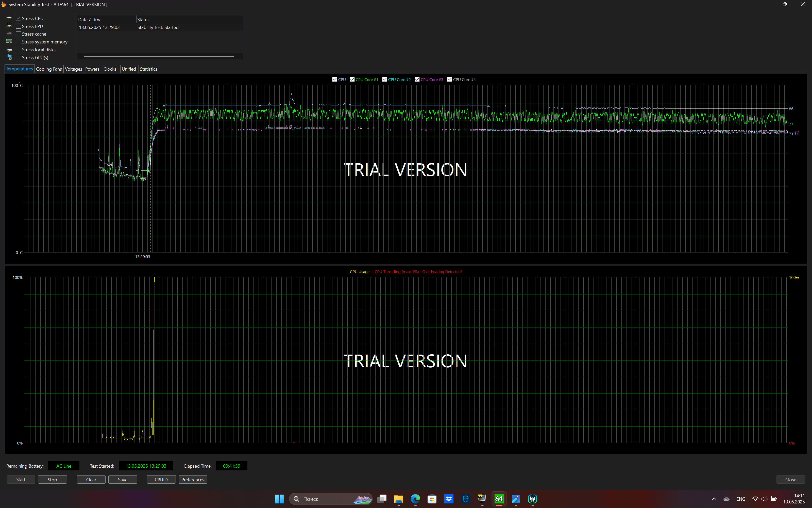812x508 pixels.
Task: Click the Date / Time column header
Action: click(107, 20)
